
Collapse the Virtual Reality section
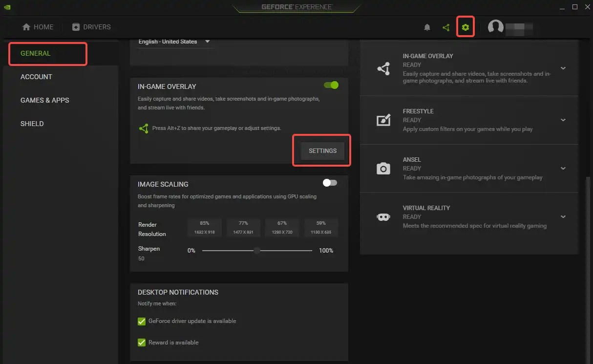[563, 216]
